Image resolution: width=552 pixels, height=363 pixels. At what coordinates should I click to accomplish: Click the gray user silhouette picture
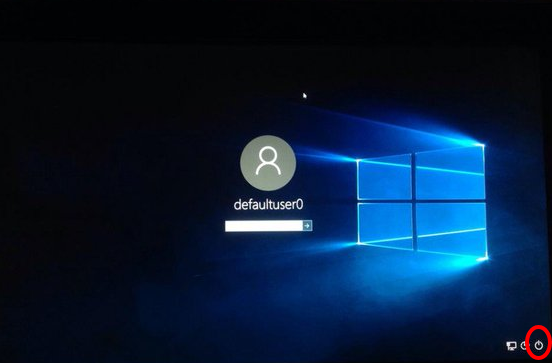click(x=268, y=163)
